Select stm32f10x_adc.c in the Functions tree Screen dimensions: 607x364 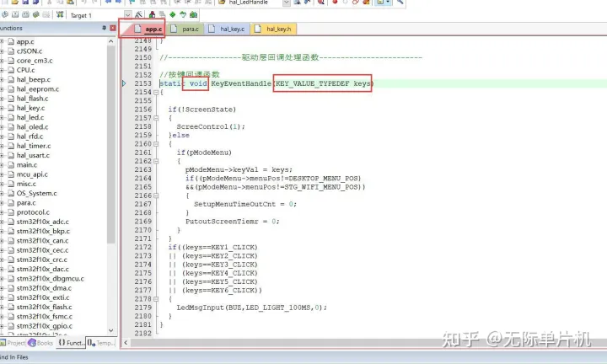point(43,222)
